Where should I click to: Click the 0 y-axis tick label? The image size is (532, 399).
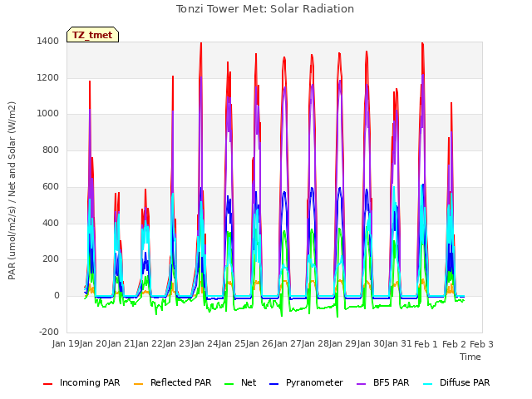point(57,296)
